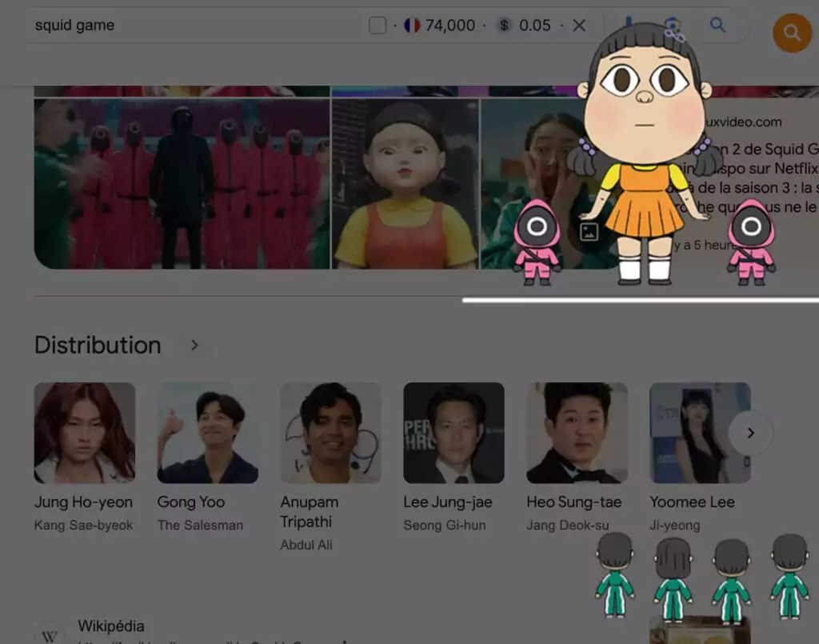Click the left pink guard figure

tap(537, 242)
